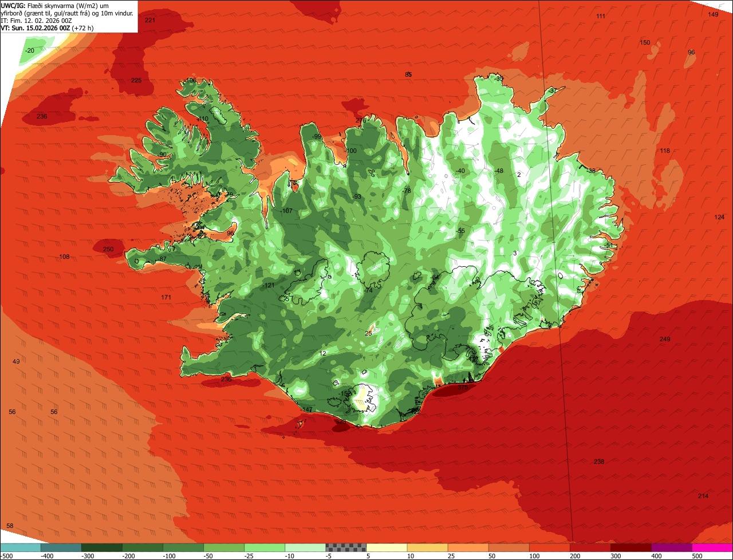Click the map value '-48' in northeast Iceland
Screen dimensions: 733x560
(498, 171)
